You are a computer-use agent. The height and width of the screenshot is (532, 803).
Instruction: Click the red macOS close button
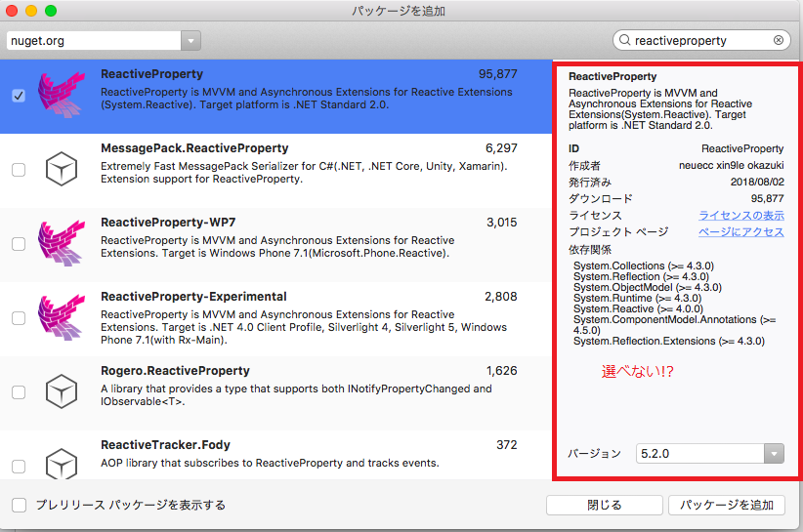pyautogui.click(x=12, y=10)
